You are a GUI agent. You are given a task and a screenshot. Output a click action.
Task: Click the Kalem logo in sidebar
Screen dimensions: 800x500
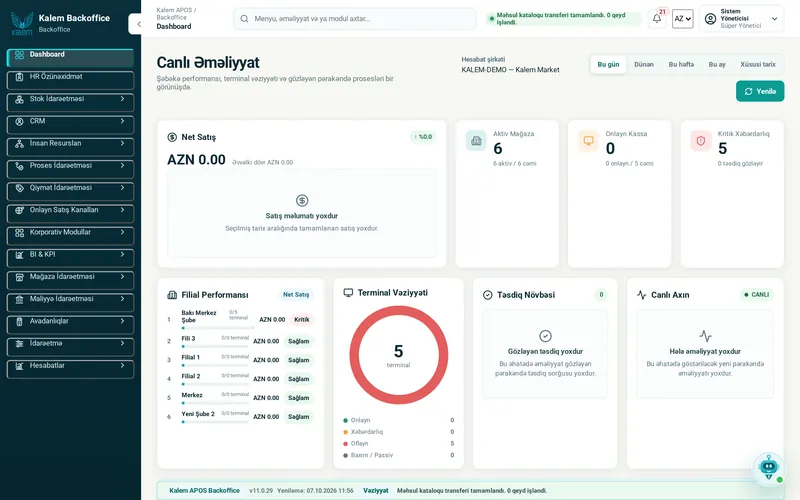21,23
